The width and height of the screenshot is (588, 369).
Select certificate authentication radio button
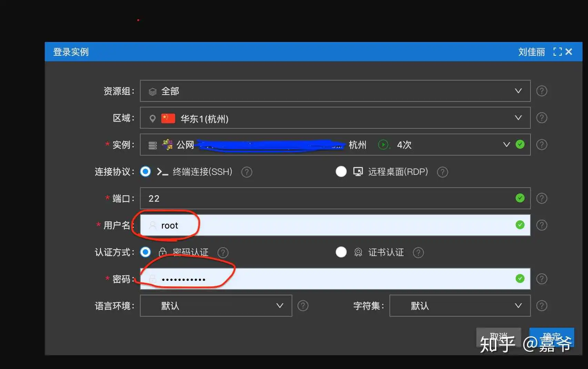[x=341, y=252]
